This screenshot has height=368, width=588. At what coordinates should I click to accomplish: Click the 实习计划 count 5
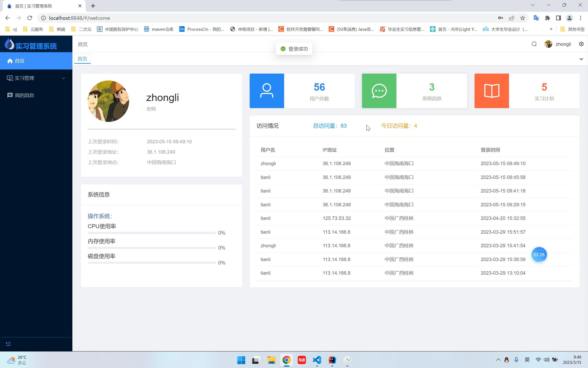pos(544,87)
